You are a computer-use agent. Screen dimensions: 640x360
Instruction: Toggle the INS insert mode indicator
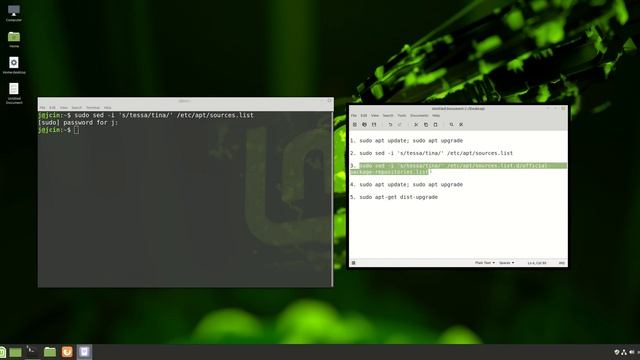pos(562,263)
